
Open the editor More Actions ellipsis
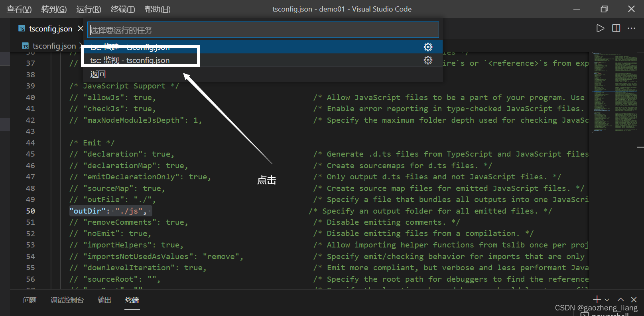(632, 28)
